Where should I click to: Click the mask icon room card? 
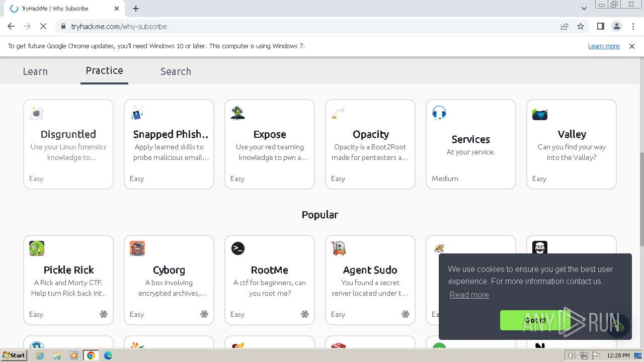point(540,247)
